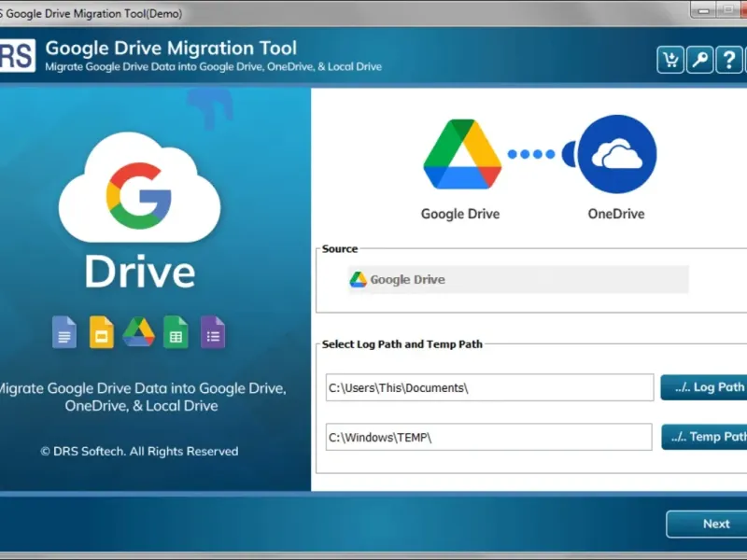
Task: Click the Google Drive label under logo
Action: [x=460, y=214]
